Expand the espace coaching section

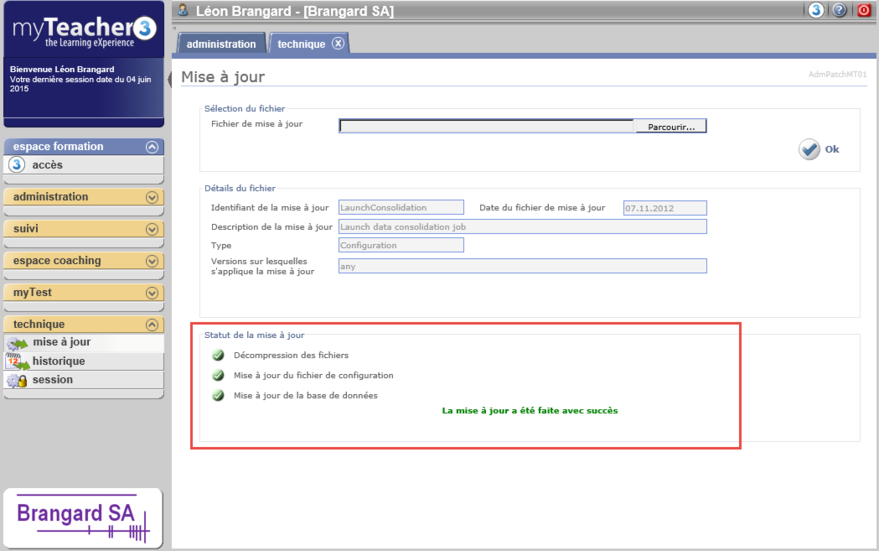[152, 261]
